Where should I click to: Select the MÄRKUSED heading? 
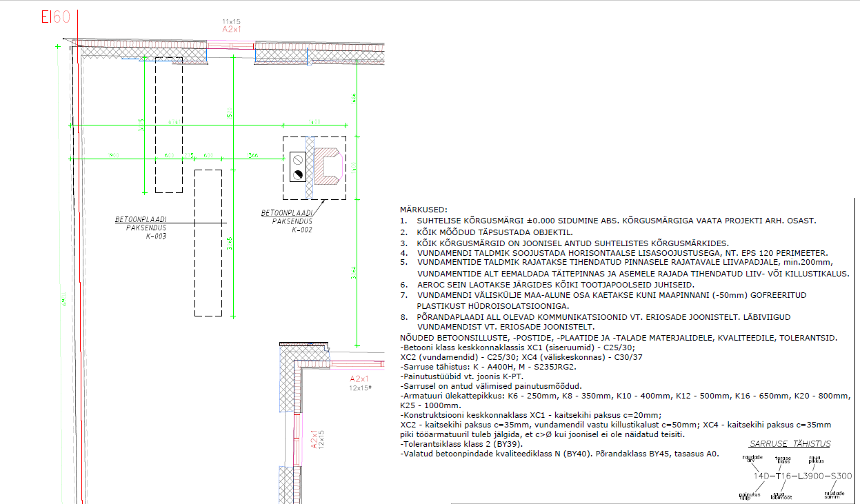click(x=423, y=210)
